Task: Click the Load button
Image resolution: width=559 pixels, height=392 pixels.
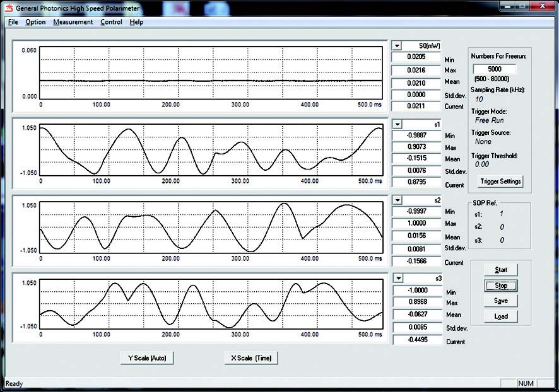Action: [x=501, y=316]
